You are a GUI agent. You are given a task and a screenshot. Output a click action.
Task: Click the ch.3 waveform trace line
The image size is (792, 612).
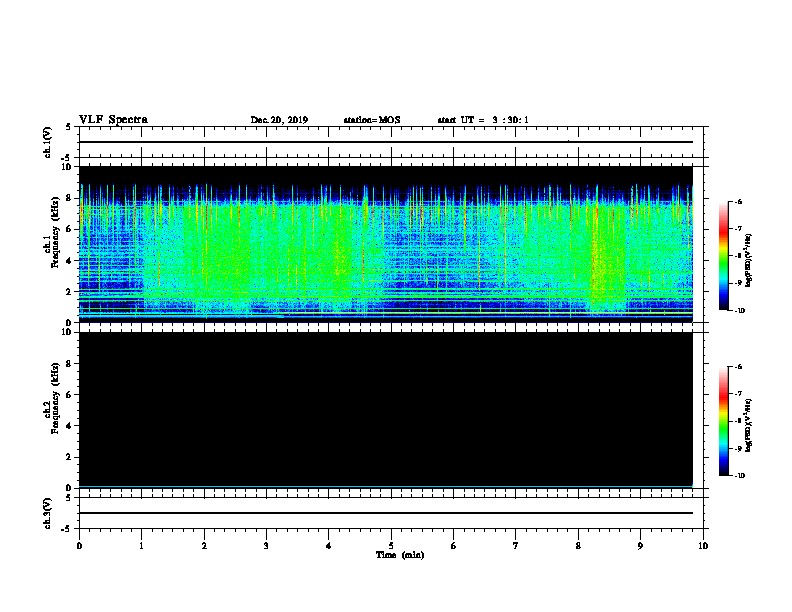[386, 513]
